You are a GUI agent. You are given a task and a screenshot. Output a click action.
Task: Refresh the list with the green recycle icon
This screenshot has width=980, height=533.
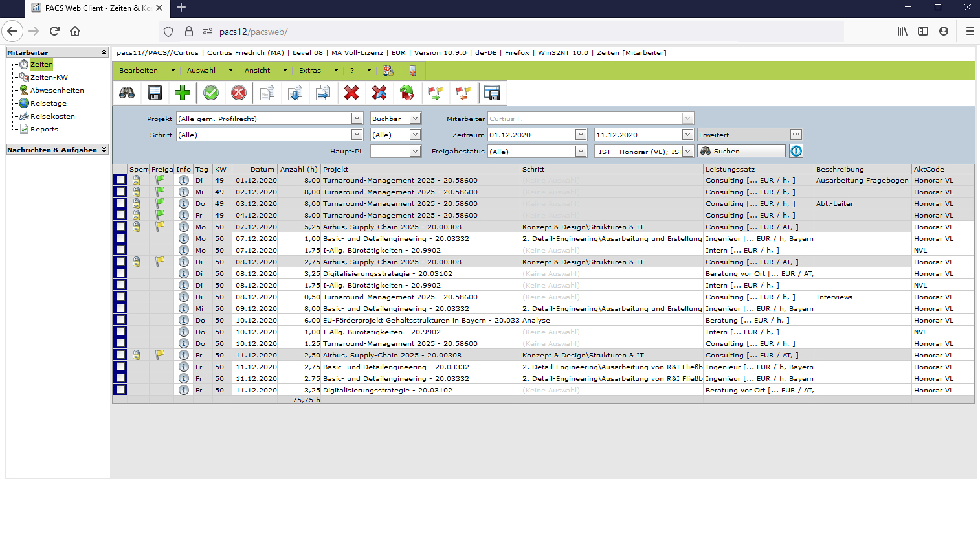pyautogui.click(x=407, y=93)
